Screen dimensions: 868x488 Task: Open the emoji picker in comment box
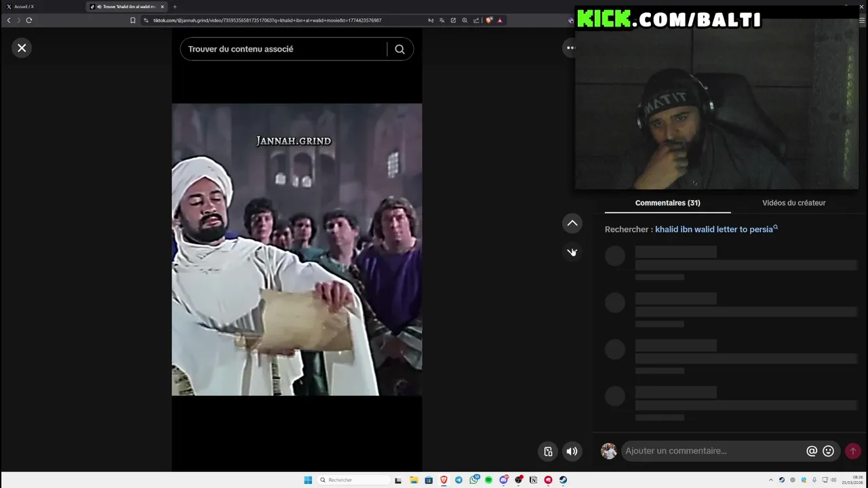coord(828,451)
